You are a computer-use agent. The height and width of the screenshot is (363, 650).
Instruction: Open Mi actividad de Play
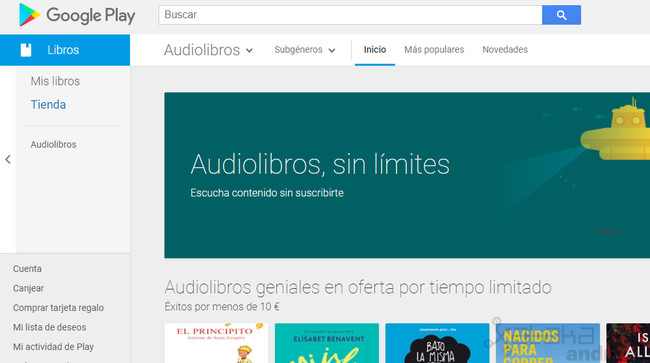click(x=53, y=347)
